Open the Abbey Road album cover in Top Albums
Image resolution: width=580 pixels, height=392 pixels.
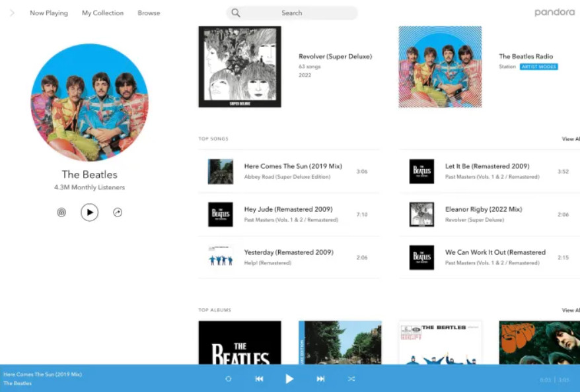tap(340, 343)
